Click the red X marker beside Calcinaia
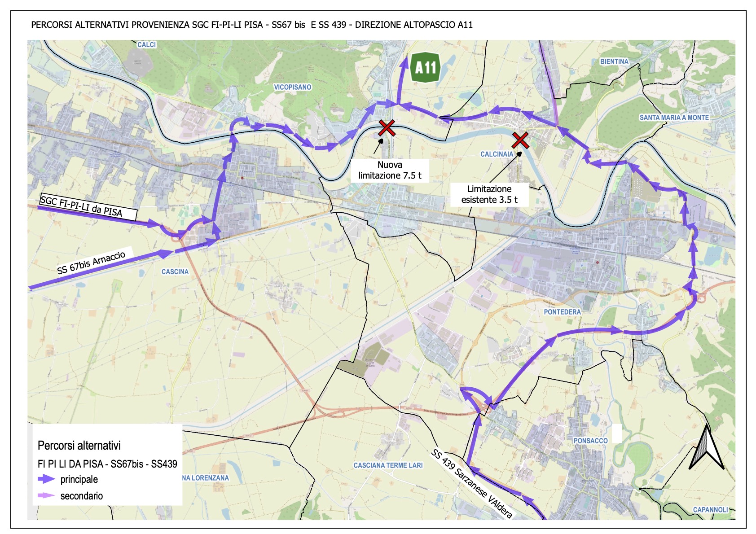Screen dimensions: 756x534 (520, 140)
